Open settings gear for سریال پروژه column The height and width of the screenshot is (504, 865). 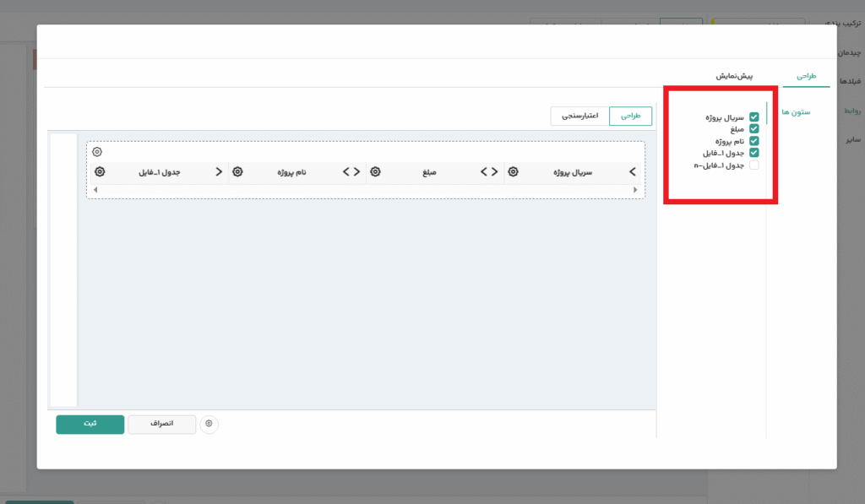513,172
